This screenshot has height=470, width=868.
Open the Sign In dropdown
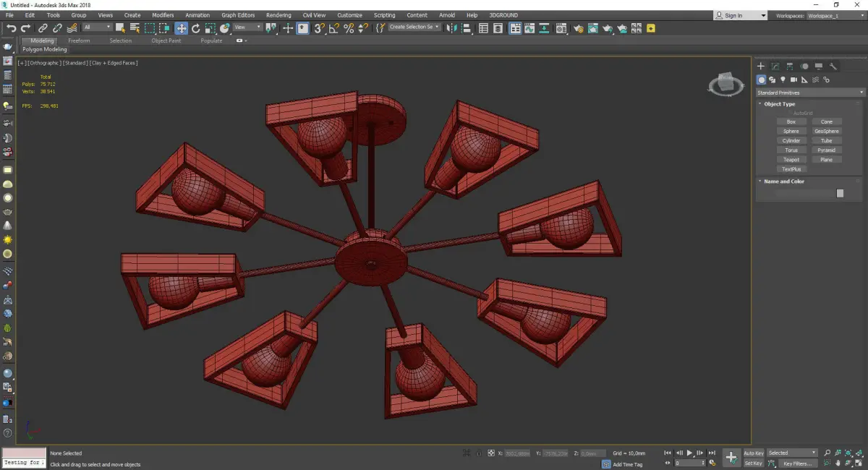click(x=740, y=15)
